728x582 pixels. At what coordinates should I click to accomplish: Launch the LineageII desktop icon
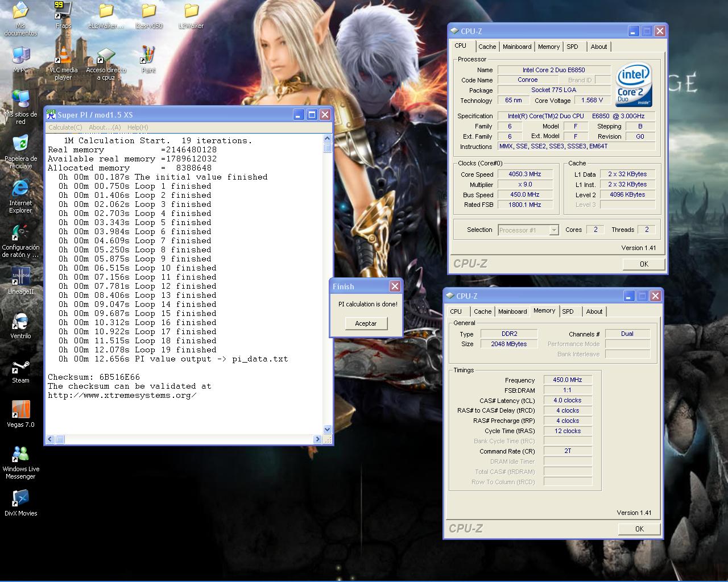pos(20,278)
